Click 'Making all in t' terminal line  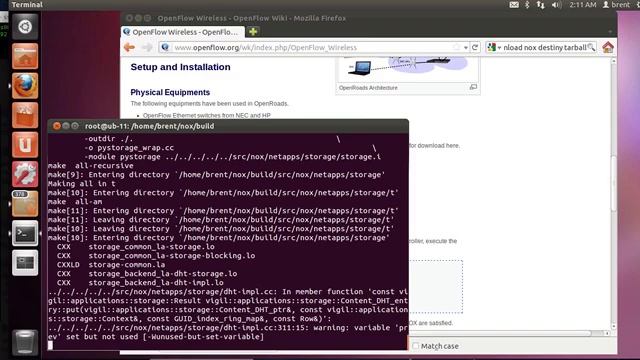(x=82, y=184)
